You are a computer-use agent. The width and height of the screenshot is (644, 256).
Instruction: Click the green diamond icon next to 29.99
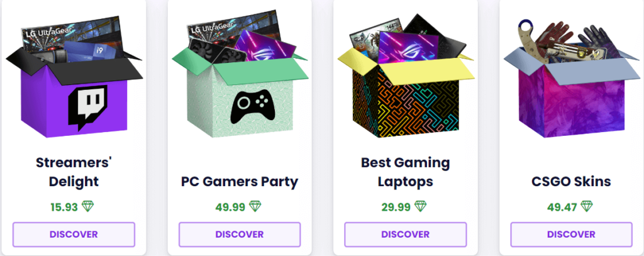click(421, 206)
